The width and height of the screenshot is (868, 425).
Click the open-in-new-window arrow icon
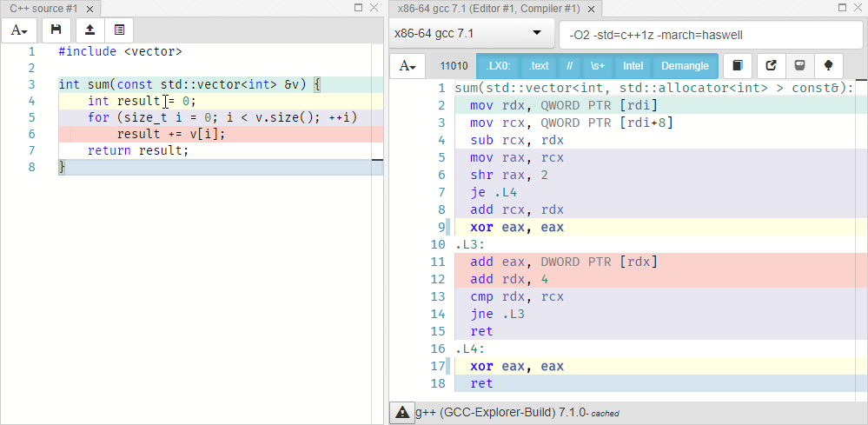click(x=771, y=66)
